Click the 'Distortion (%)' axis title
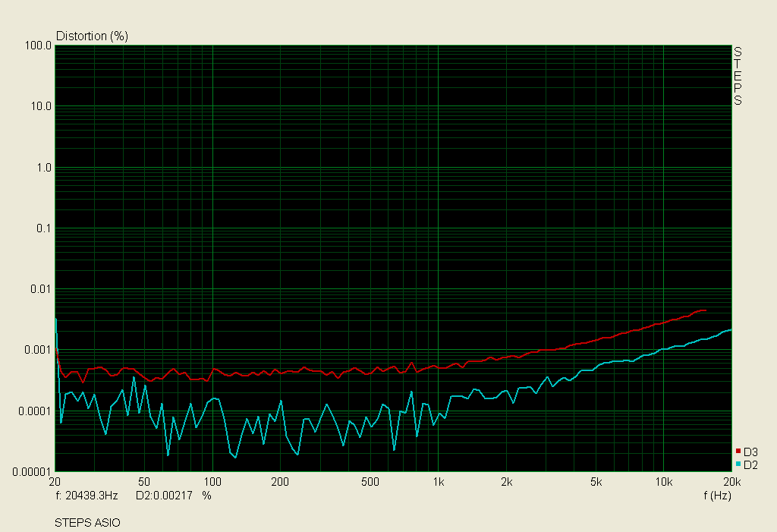The image size is (777, 532). click(92, 36)
